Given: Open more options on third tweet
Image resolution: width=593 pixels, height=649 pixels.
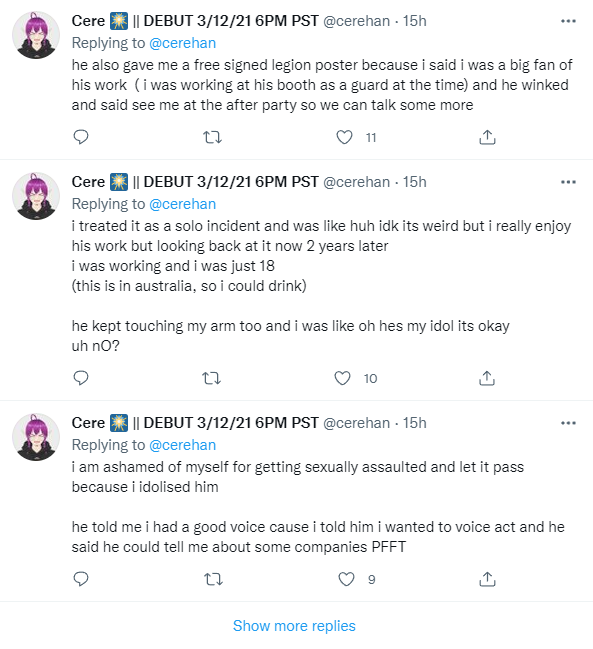Looking at the screenshot, I should coord(568,423).
